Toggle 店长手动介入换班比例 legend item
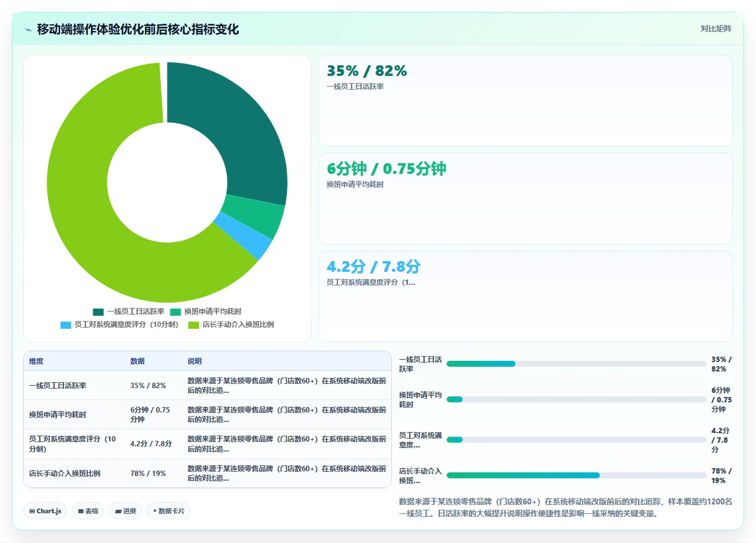Screen dimensions: 756x543 pos(231,325)
